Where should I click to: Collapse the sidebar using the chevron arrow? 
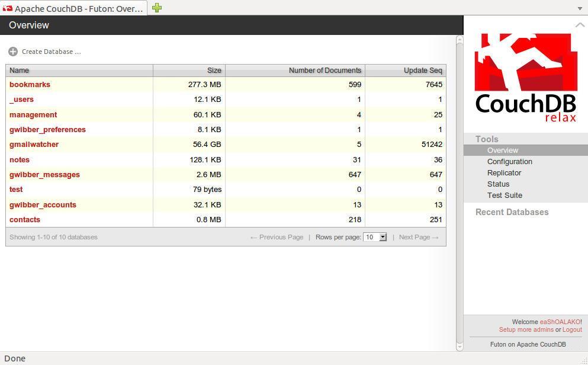pos(579,25)
